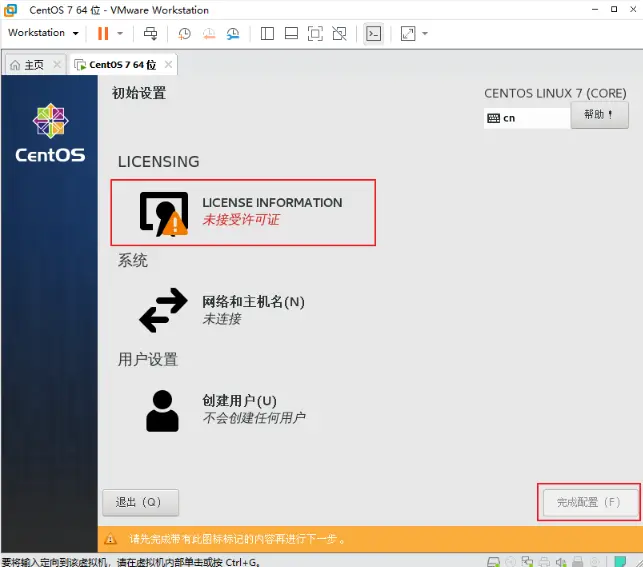Close the CentOS 7 64 位 tab
This screenshot has width=643, height=567.
(168, 65)
